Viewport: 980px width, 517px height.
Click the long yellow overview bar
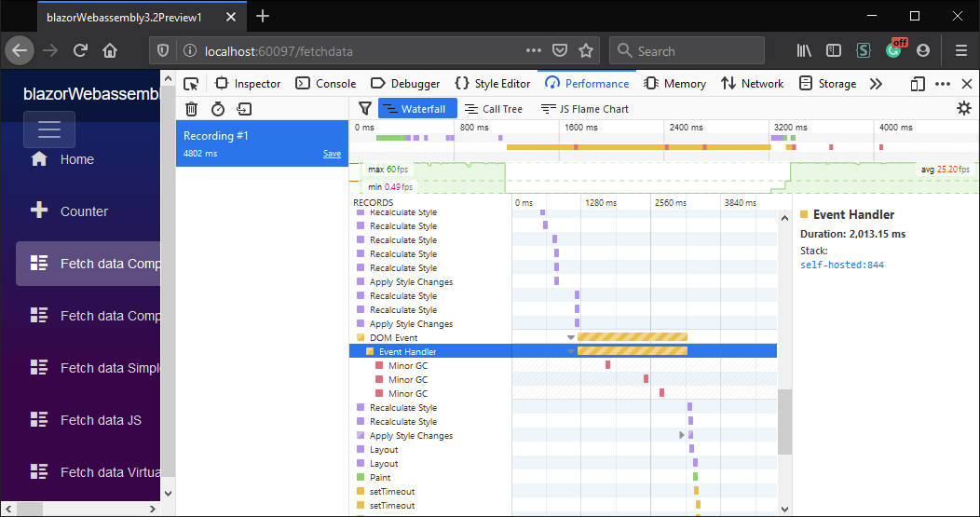click(x=638, y=147)
